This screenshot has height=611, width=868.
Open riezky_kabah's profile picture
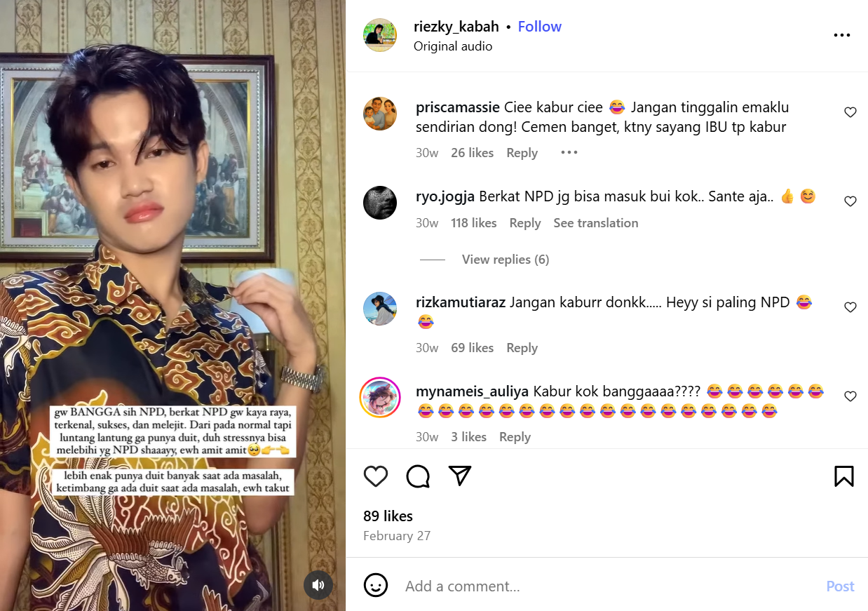click(x=380, y=35)
